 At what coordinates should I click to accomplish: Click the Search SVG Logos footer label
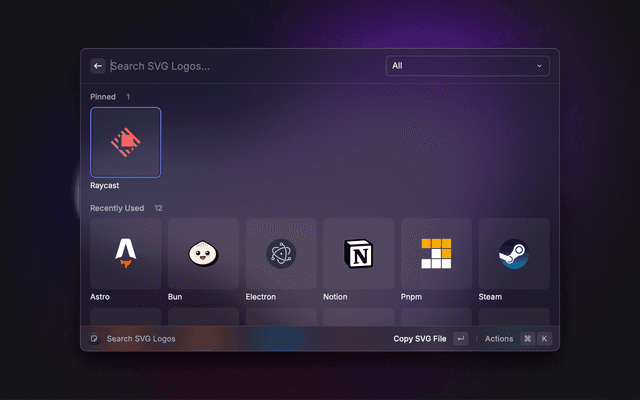141,339
